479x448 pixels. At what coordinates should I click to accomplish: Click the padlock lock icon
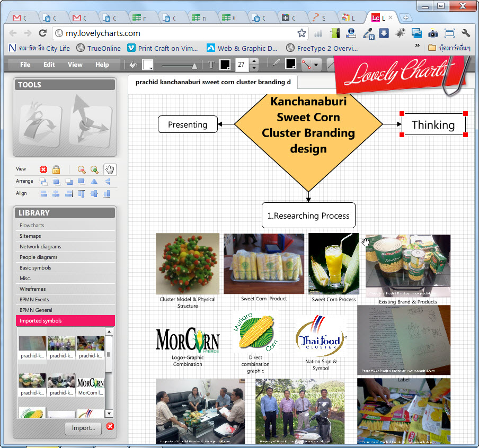[56, 169]
